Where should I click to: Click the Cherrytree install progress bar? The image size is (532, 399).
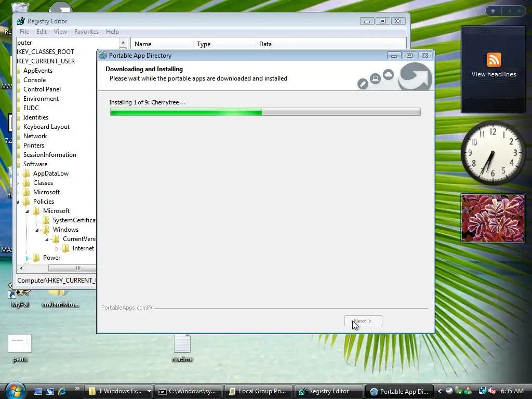[265, 112]
